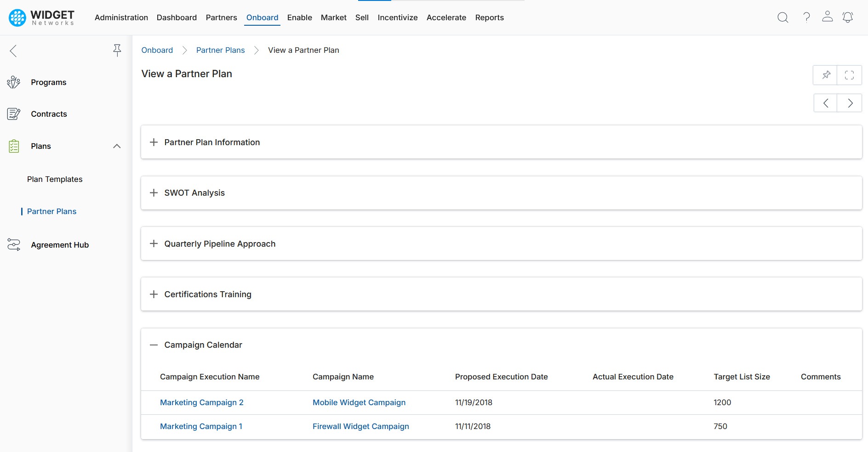This screenshot has height=452, width=868.
Task: Go to previous partner plan arrow
Action: 826,103
